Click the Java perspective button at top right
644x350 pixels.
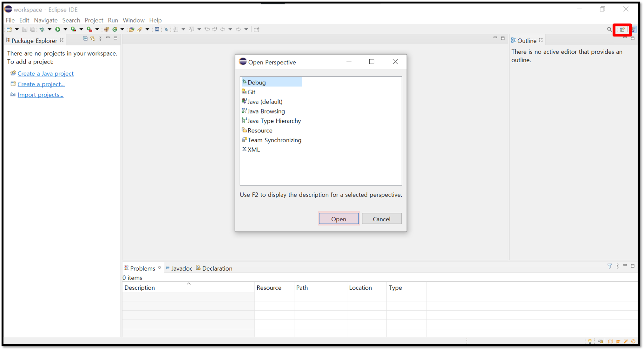[x=634, y=29]
